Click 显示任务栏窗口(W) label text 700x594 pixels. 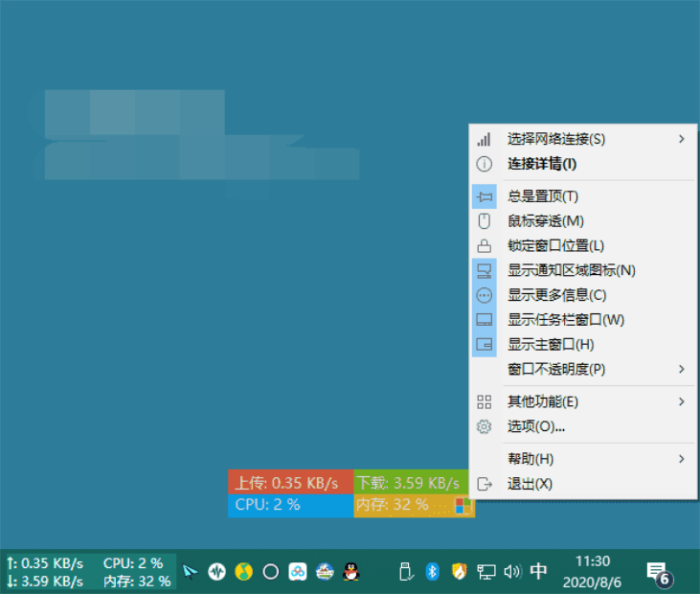point(566,320)
